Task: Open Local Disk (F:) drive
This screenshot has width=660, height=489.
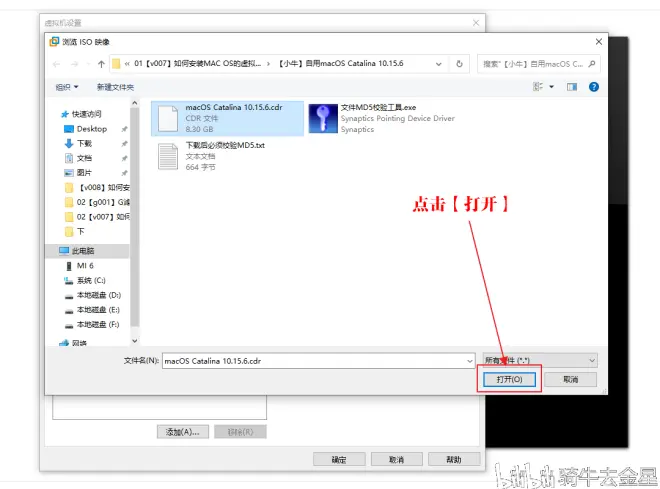Action: [93, 324]
